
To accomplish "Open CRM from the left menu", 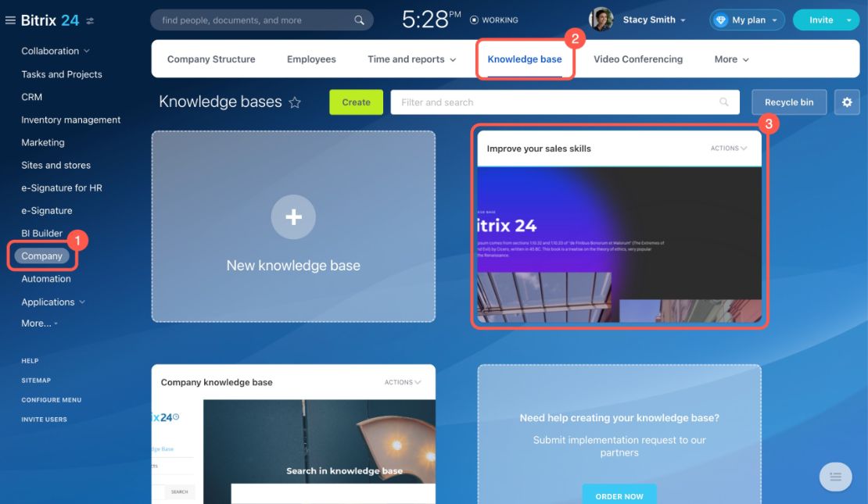I will [31, 97].
